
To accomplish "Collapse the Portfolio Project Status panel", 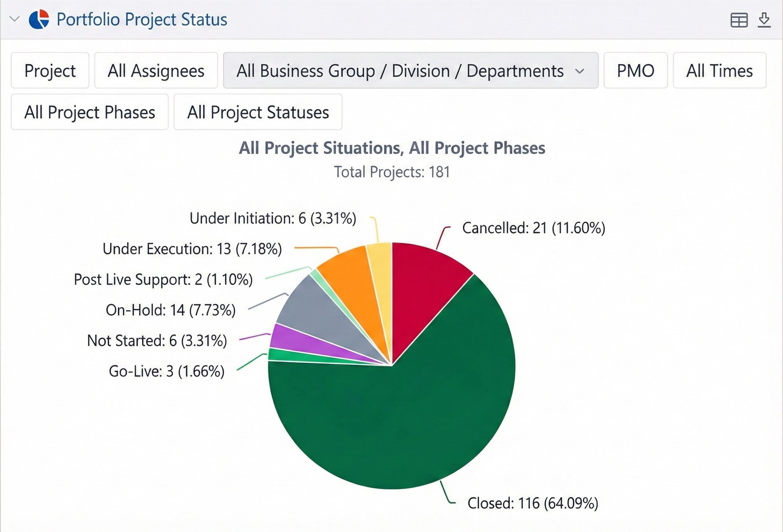I will 14,19.
